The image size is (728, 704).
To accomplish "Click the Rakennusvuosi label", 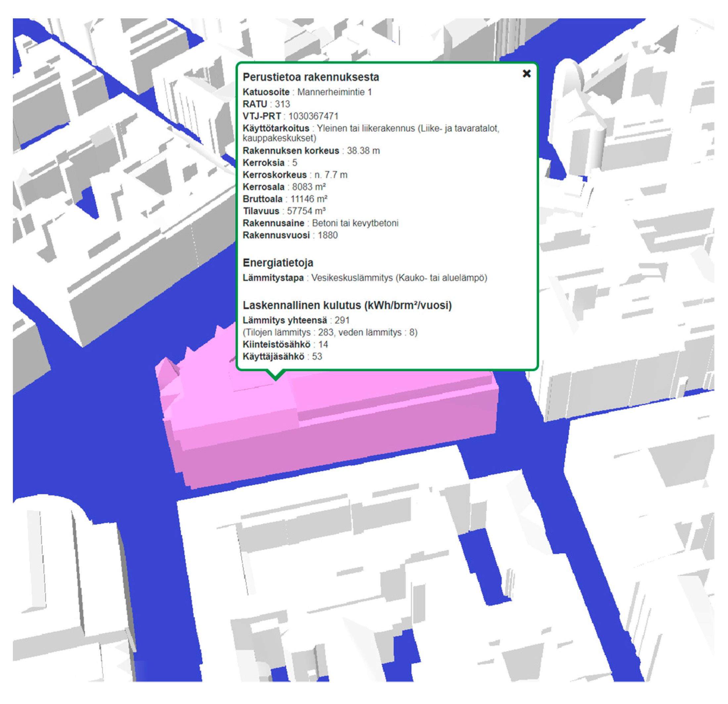I will pos(276,236).
